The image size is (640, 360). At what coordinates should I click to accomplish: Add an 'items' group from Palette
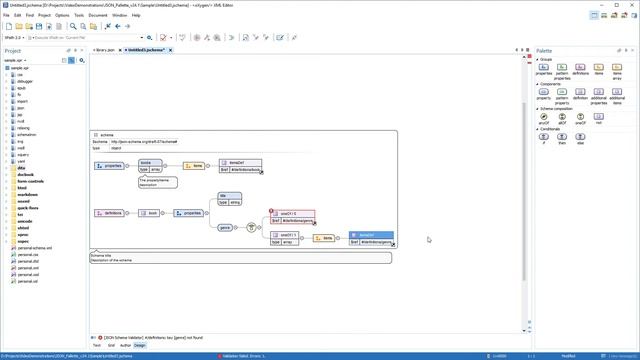pos(598,69)
